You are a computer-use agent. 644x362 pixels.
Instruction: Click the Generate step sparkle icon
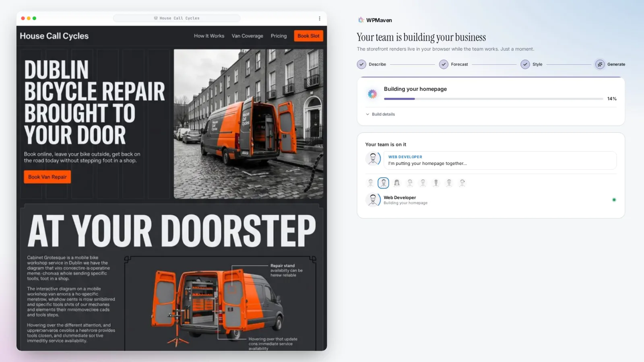pyautogui.click(x=600, y=64)
